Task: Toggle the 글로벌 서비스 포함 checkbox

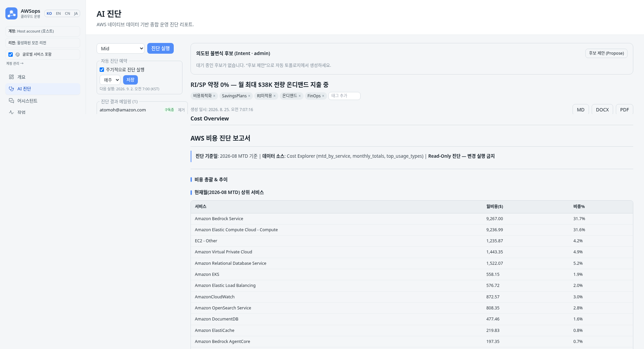Action: coord(10,54)
